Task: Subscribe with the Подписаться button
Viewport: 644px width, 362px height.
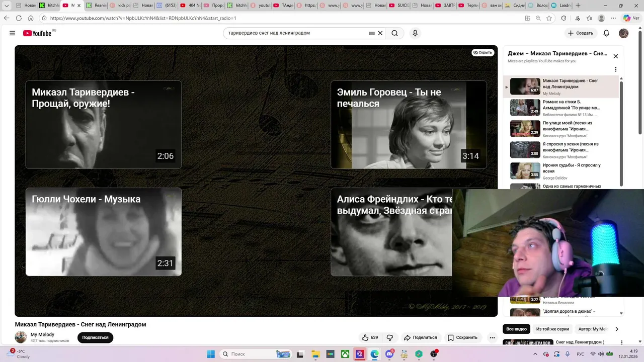Action: tap(95, 337)
